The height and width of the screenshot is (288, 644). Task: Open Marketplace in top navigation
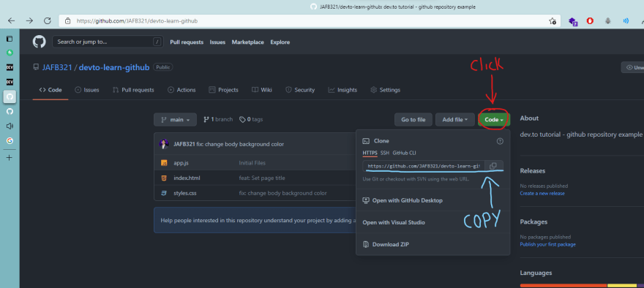click(x=247, y=42)
